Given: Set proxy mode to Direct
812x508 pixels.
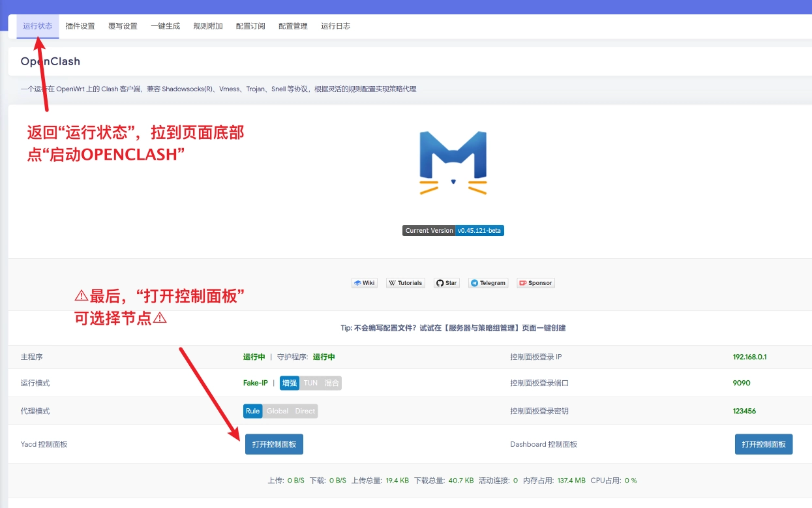Looking at the screenshot, I should coord(305,411).
